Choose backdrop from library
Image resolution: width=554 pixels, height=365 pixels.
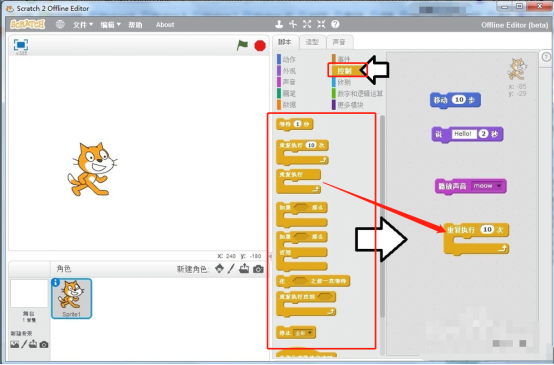(x=14, y=344)
